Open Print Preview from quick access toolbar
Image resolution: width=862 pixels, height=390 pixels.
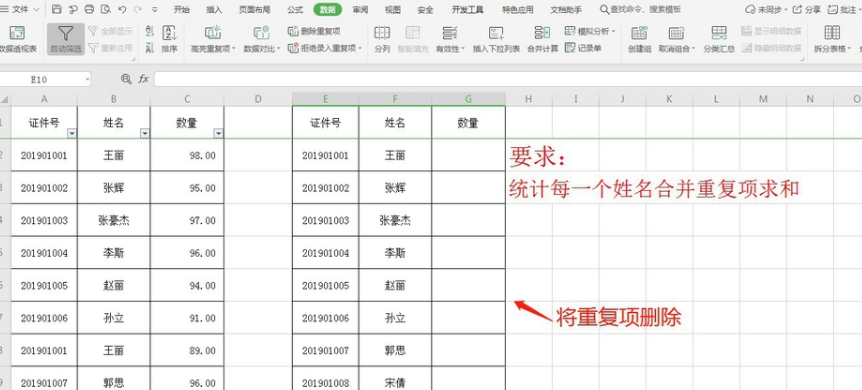[106, 9]
